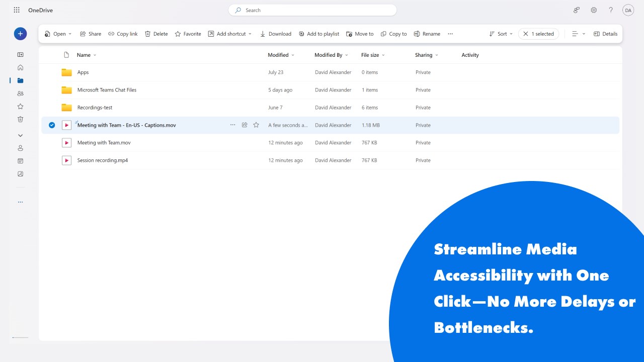This screenshot has width=644, height=362.
Task: Open the sidebar person icon
Action: (20, 148)
